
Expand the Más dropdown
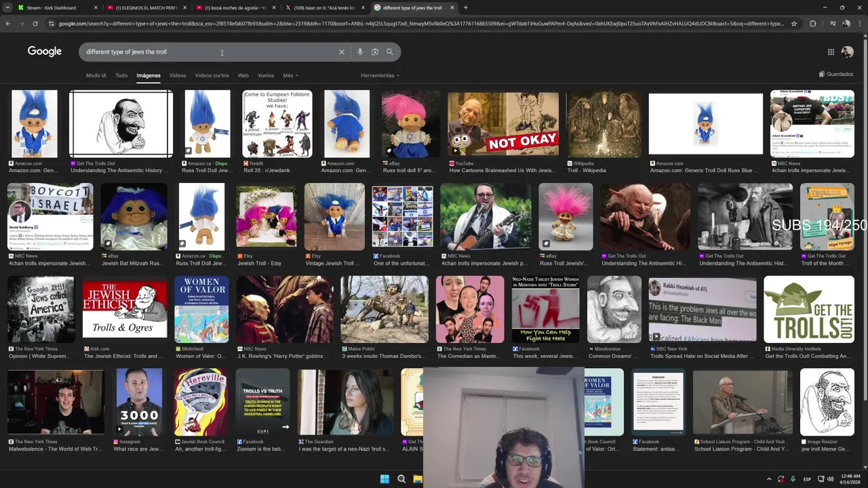coord(290,75)
